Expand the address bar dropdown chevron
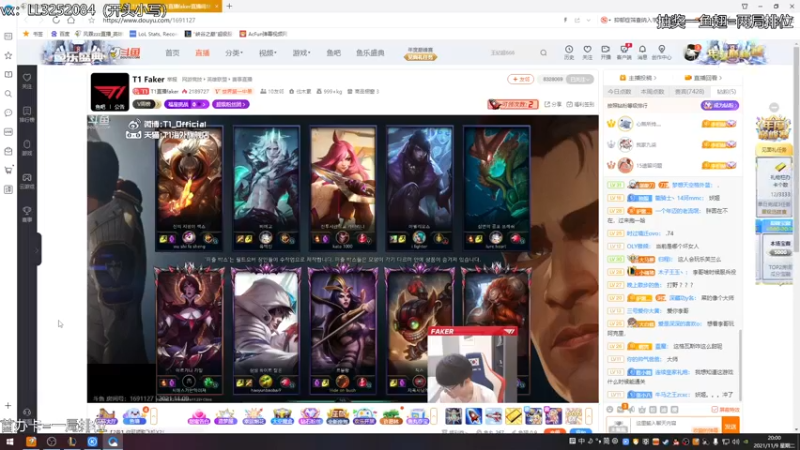The image size is (800, 450). point(588,20)
